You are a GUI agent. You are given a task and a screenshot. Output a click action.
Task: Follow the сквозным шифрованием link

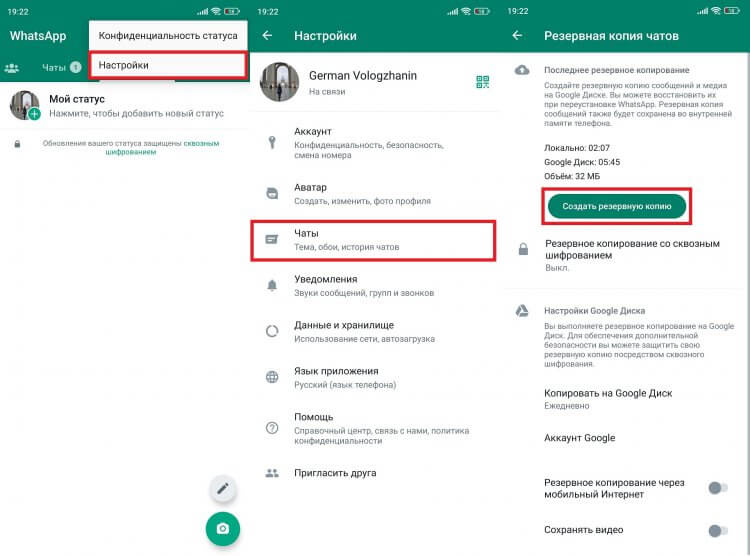click(x=165, y=147)
